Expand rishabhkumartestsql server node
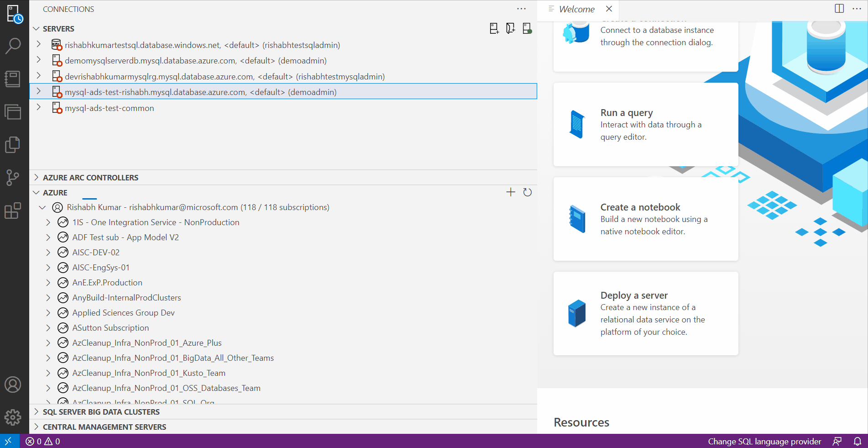Image resolution: width=868 pixels, height=448 pixels. click(x=39, y=44)
